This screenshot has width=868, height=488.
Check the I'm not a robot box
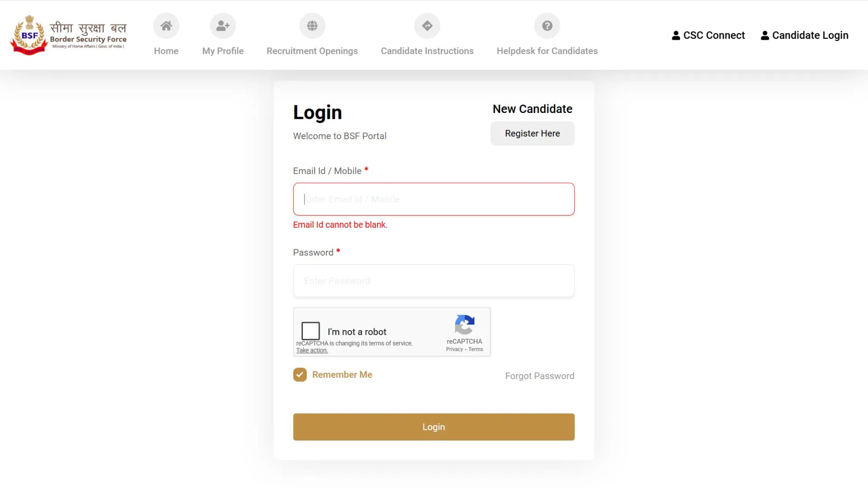(311, 331)
